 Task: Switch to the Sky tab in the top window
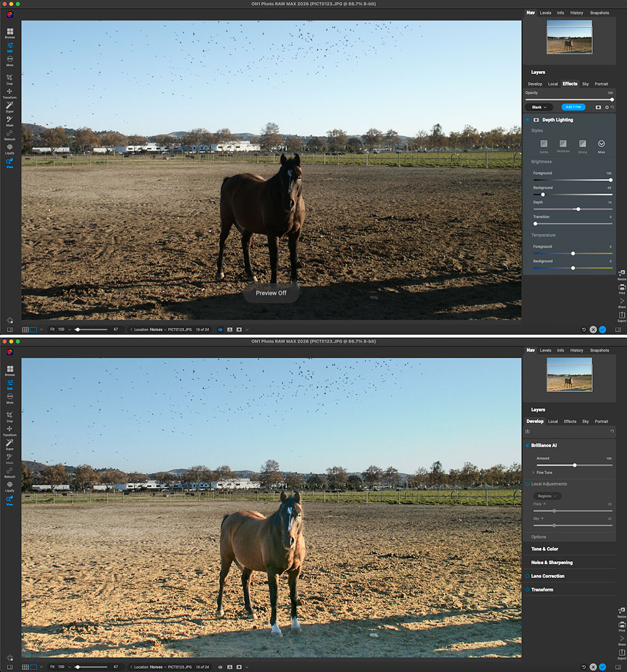[585, 84]
